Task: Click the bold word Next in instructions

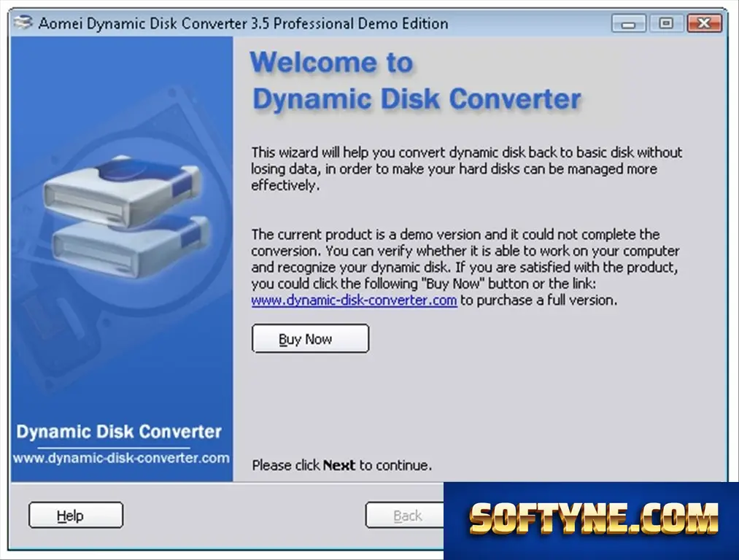Action: coord(339,465)
